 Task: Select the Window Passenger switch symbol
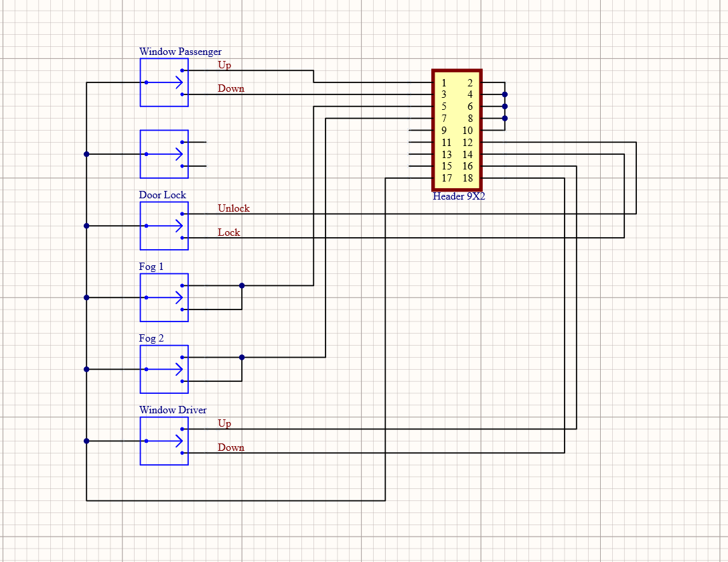[163, 82]
